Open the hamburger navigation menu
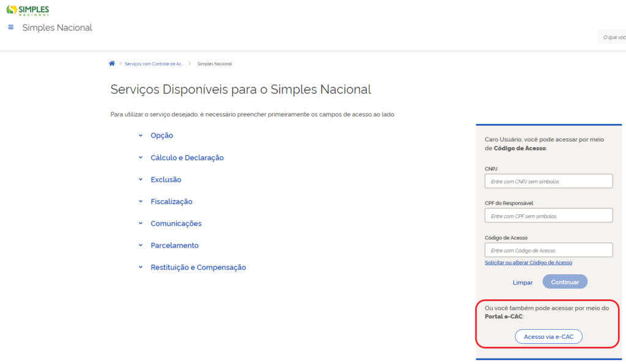The height and width of the screenshot is (364, 626). [x=10, y=27]
